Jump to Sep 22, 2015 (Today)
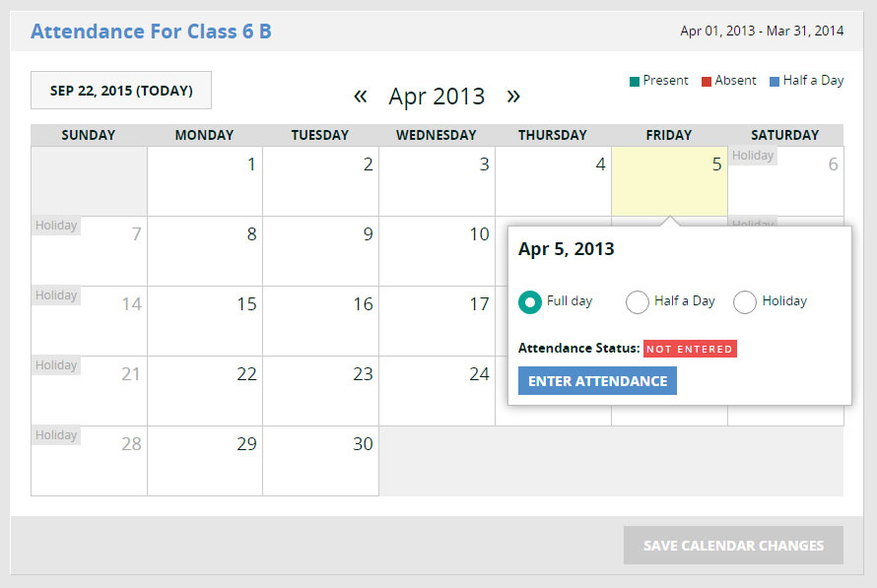The width and height of the screenshot is (877, 588). (121, 91)
